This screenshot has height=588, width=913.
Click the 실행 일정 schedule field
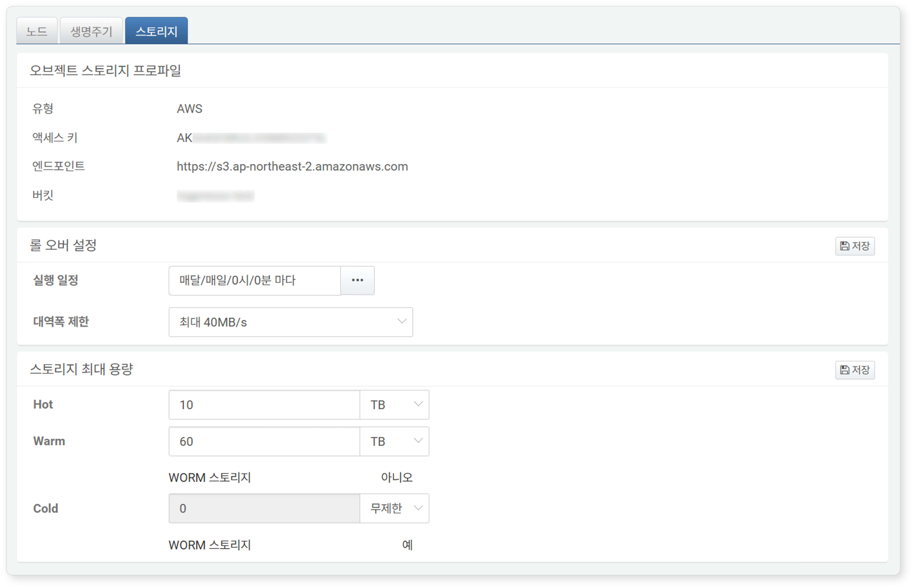(x=255, y=281)
